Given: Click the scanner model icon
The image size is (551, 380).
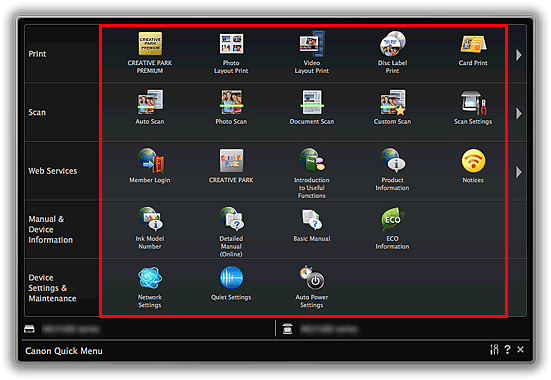Looking at the screenshot, I should click(287, 329).
